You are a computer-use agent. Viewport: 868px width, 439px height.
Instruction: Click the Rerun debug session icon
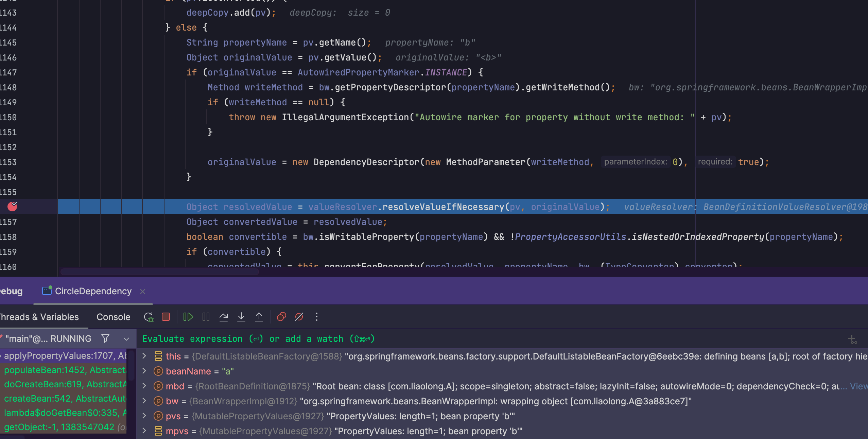(149, 317)
